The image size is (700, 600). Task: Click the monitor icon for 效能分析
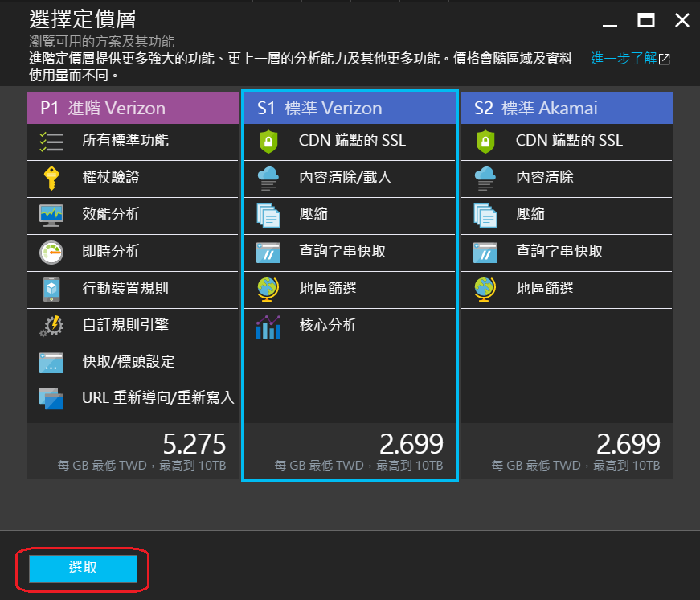click(x=51, y=216)
